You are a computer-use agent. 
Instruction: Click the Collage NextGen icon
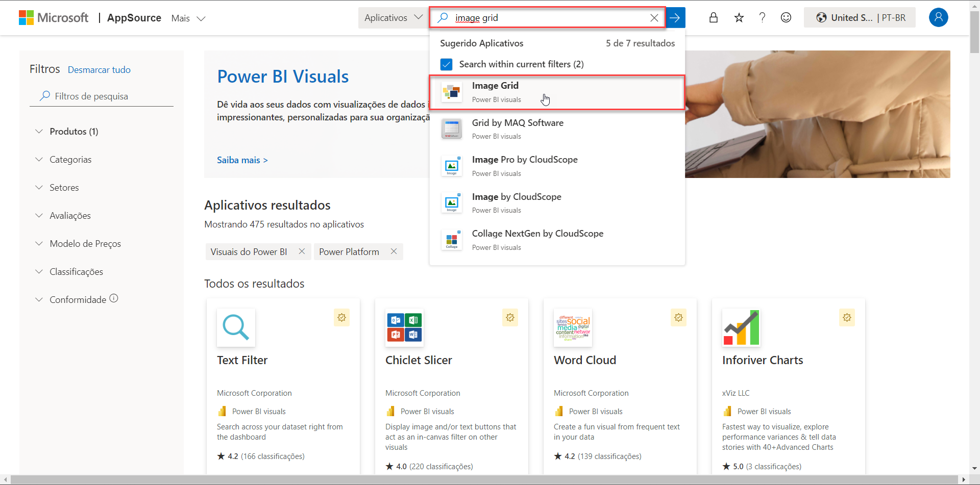[x=452, y=240]
